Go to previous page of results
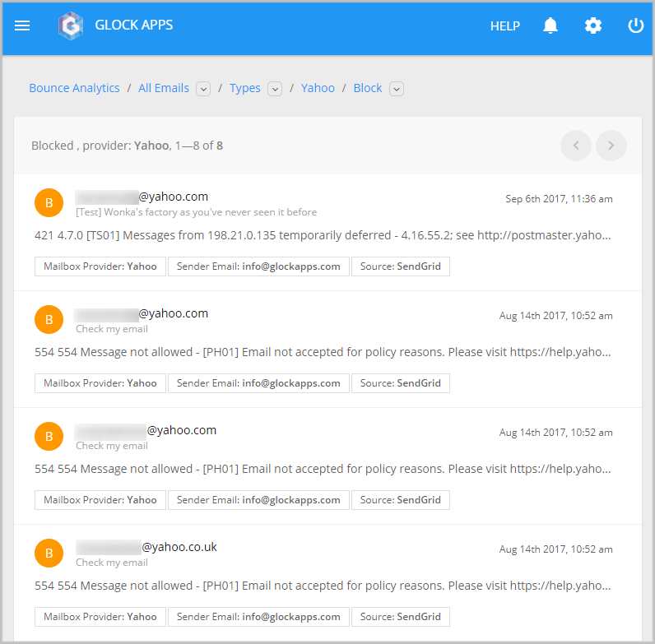The width and height of the screenshot is (655, 644). click(x=576, y=146)
